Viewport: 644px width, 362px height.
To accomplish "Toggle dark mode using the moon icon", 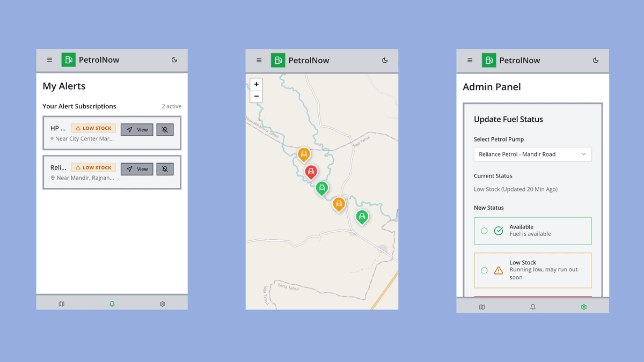I will [x=174, y=60].
